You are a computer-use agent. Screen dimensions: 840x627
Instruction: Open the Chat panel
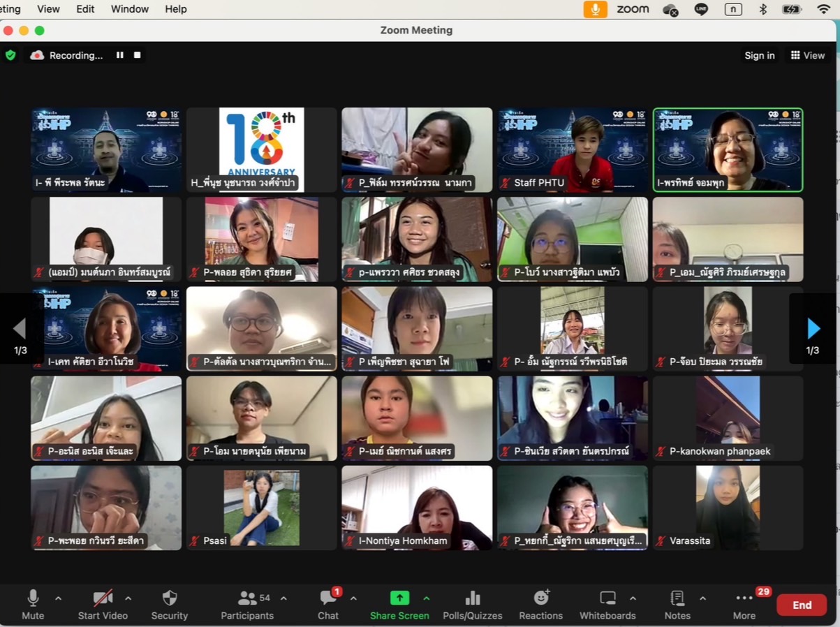click(x=328, y=605)
